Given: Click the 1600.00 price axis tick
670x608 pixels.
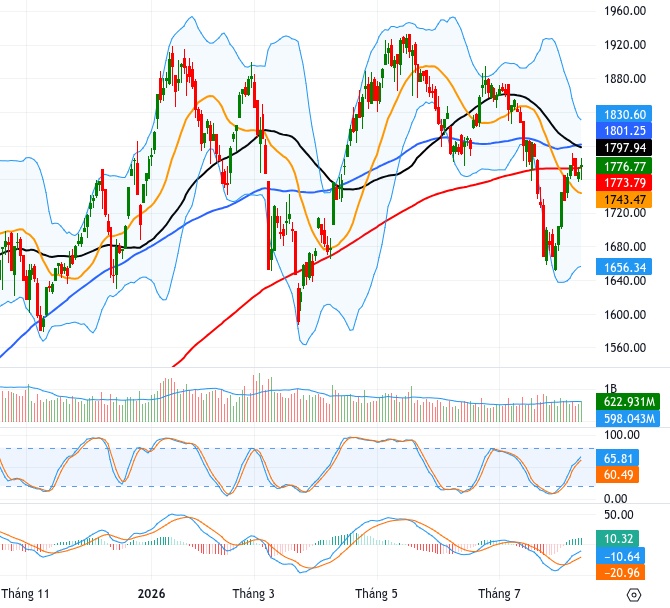Looking at the screenshot, I should pos(625,314).
